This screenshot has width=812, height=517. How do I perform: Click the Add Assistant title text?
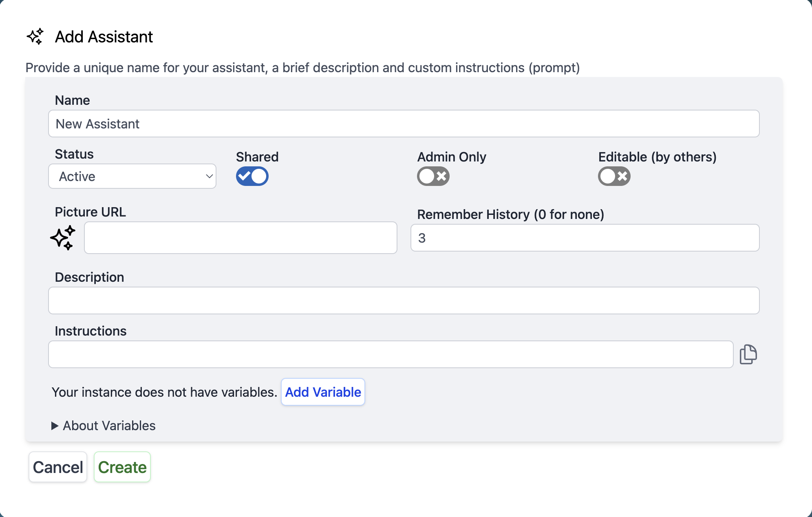[104, 37]
